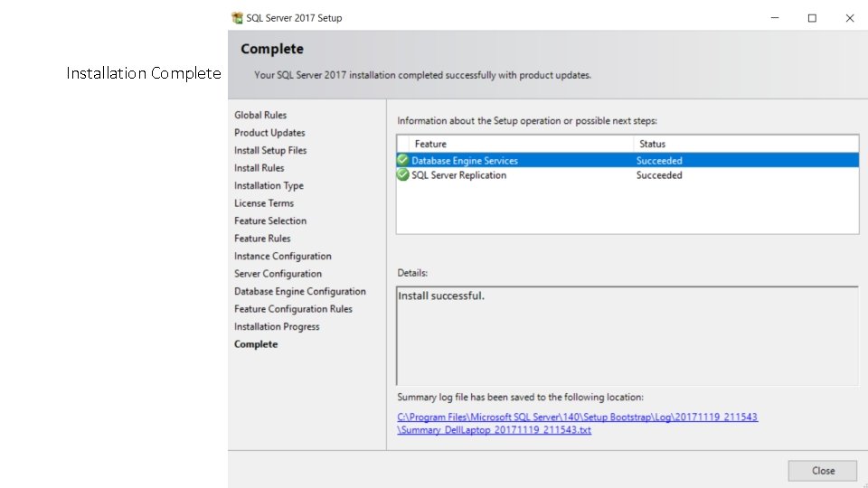Image resolution: width=868 pixels, height=488 pixels.
Task: Click the 'Install successful.' details text
Action: coord(441,296)
